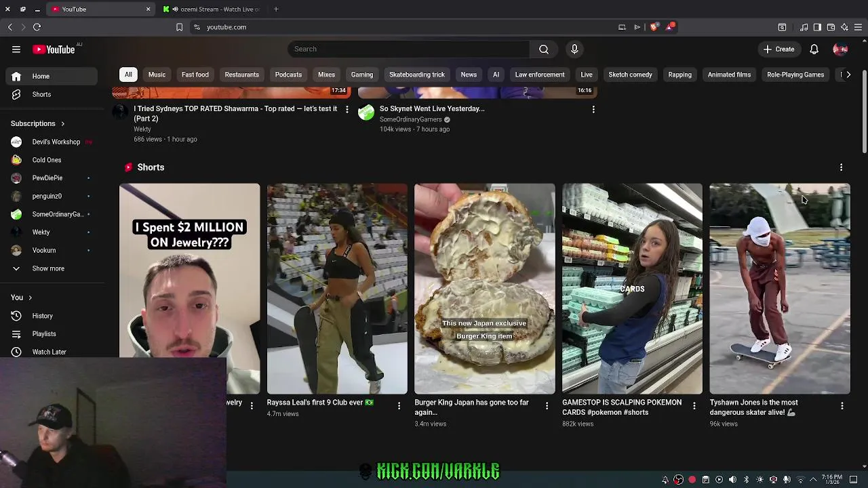Open "I Tried Sydneys TOP RATED Shawarma" title

tap(235, 113)
